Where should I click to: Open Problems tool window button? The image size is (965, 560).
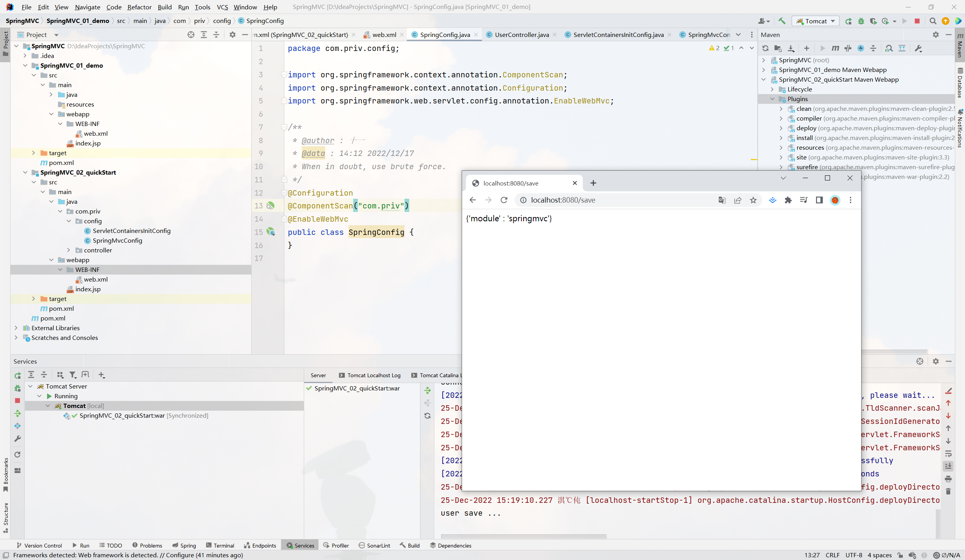[x=147, y=546]
